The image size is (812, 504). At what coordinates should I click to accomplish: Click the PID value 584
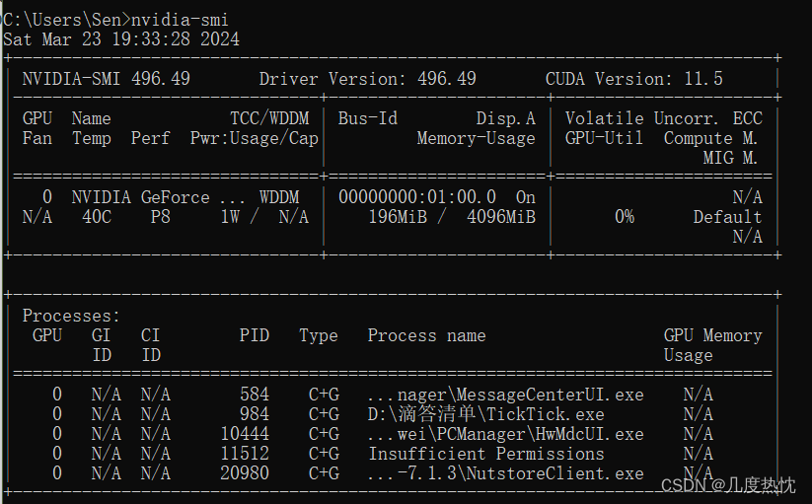pos(255,395)
